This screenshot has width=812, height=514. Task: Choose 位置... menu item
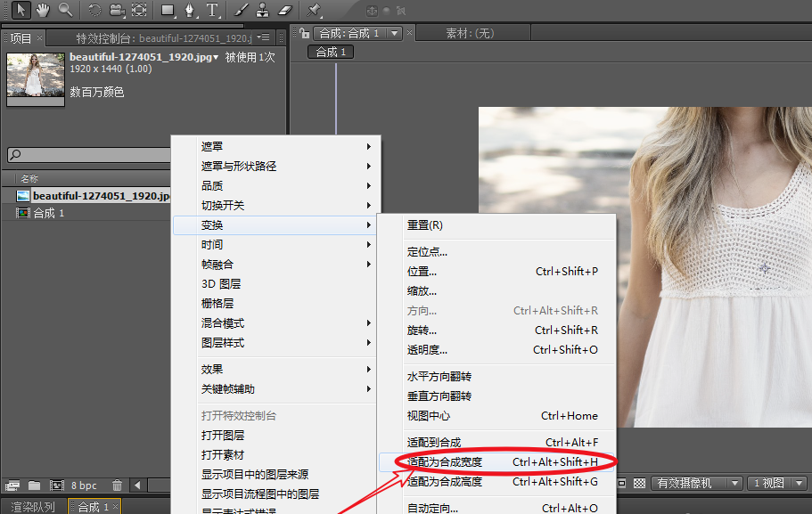pyautogui.click(x=496, y=272)
